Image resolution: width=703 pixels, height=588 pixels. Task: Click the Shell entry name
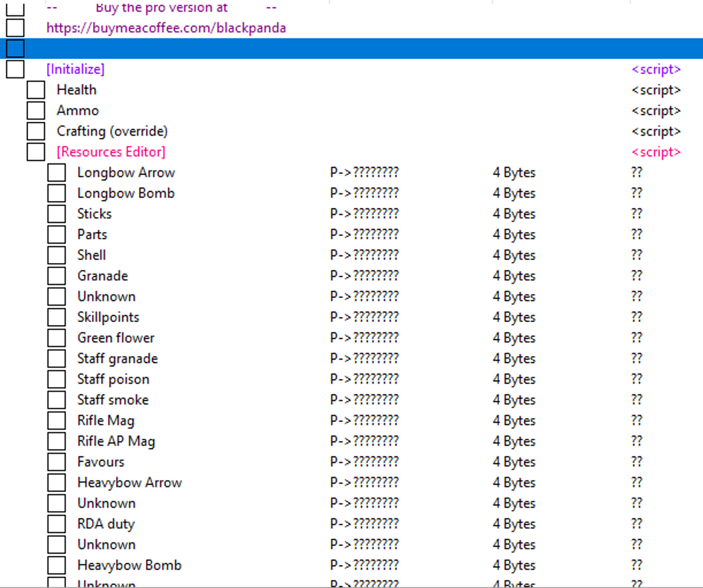coord(91,255)
